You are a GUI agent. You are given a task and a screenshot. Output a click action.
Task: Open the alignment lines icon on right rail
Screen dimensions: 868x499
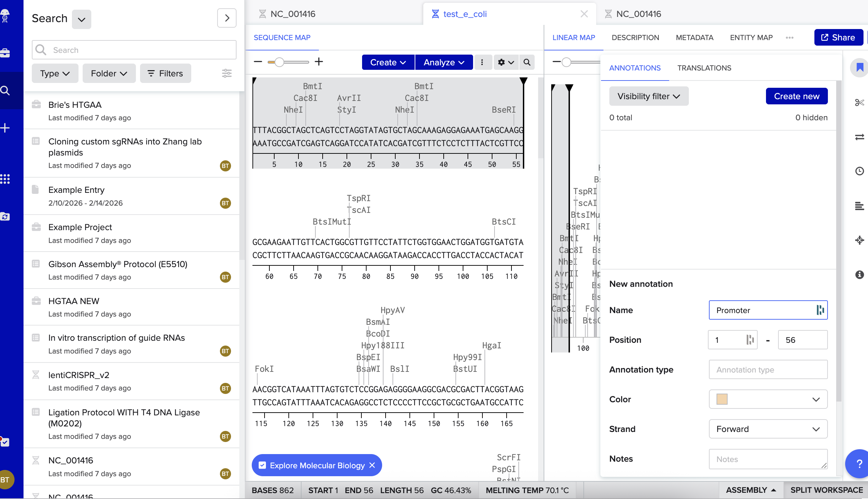point(860,206)
